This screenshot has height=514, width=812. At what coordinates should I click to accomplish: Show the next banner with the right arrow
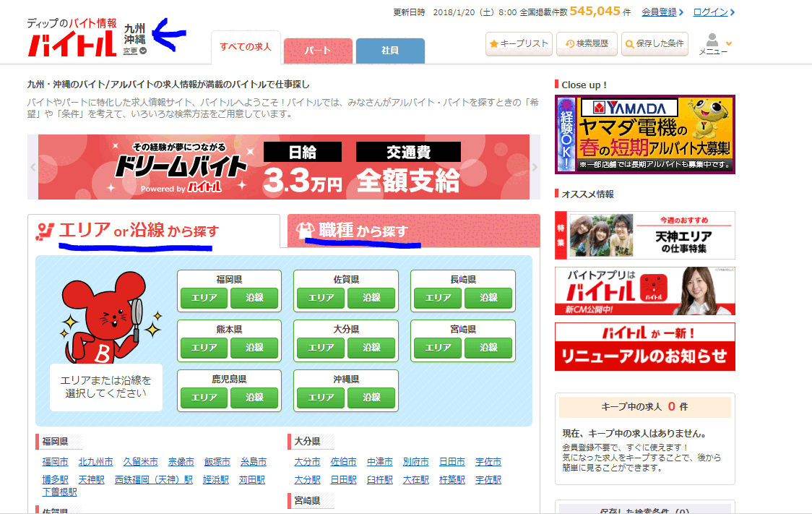[535, 167]
